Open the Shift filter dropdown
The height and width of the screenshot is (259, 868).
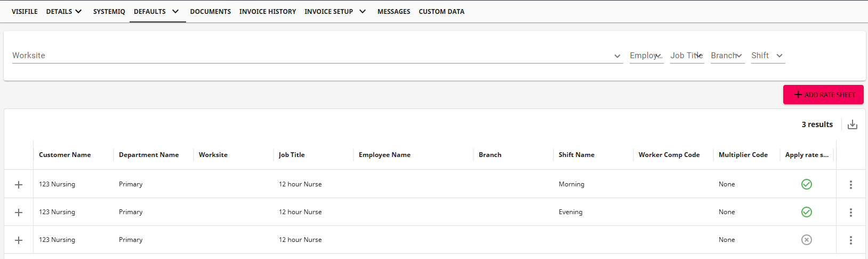tap(768, 56)
